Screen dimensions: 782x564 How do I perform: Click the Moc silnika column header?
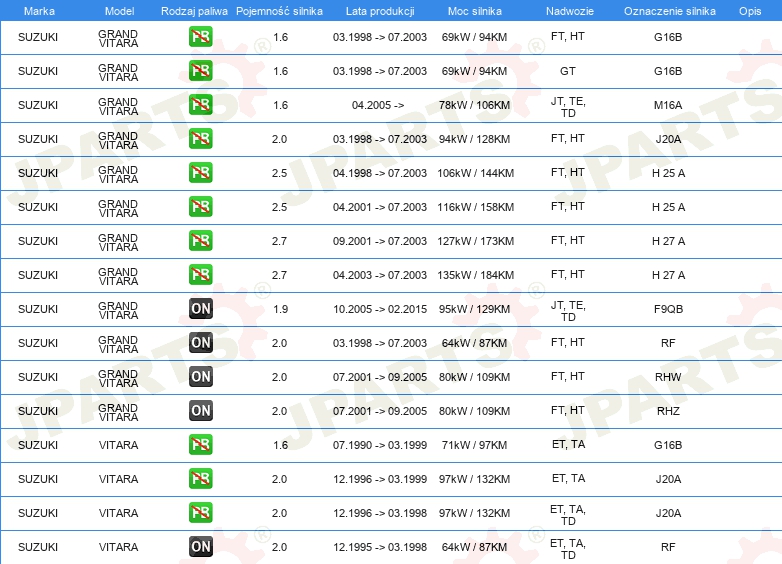pos(475,11)
